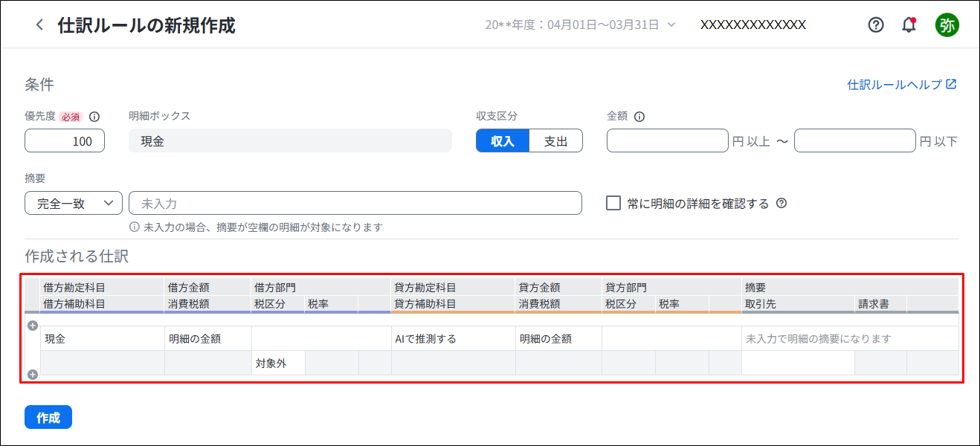
Task: Switch 収支区分 to 支出
Action: click(x=555, y=141)
